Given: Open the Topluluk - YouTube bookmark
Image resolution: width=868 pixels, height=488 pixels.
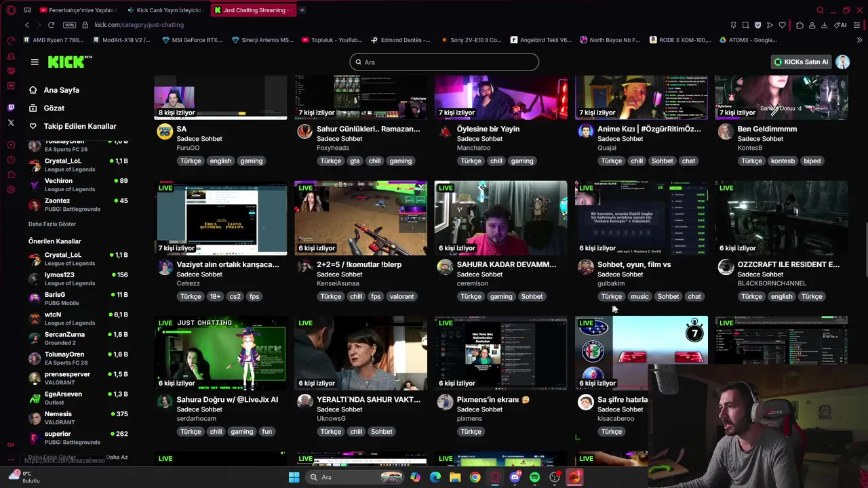Looking at the screenshot, I should tap(331, 40).
